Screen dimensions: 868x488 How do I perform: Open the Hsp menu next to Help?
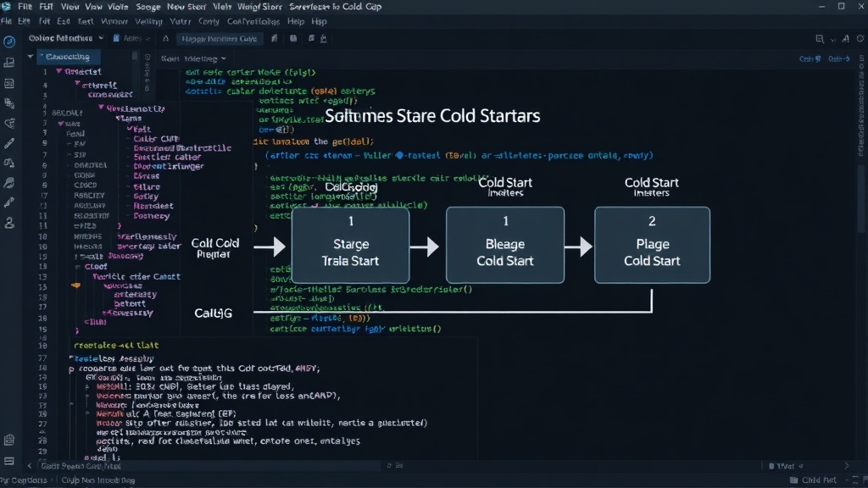click(x=319, y=21)
